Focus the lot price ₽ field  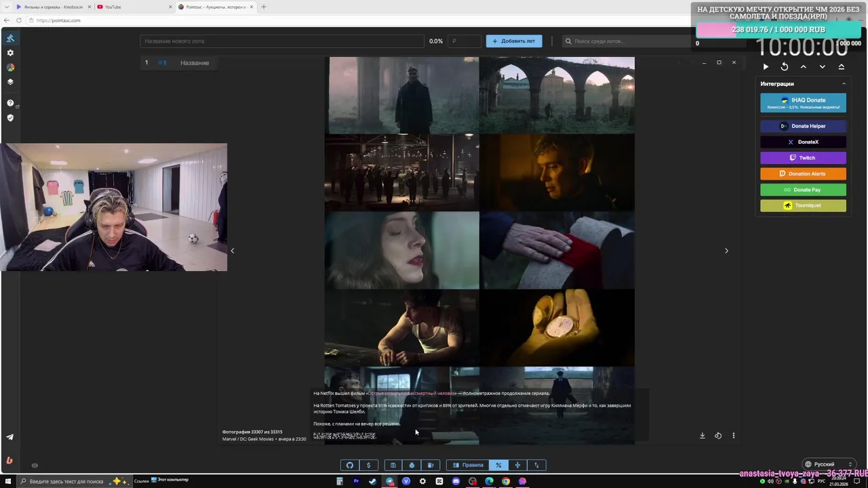(465, 41)
